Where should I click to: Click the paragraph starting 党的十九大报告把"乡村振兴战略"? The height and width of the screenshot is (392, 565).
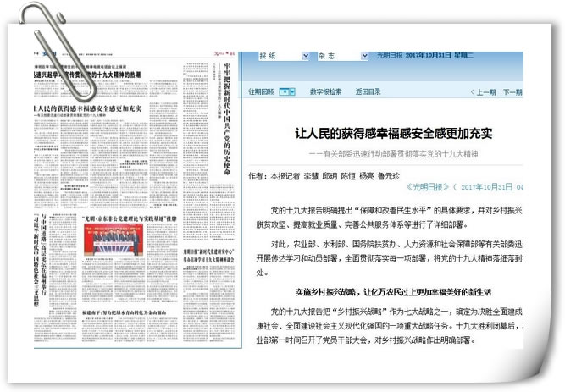[x=390, y=326]
